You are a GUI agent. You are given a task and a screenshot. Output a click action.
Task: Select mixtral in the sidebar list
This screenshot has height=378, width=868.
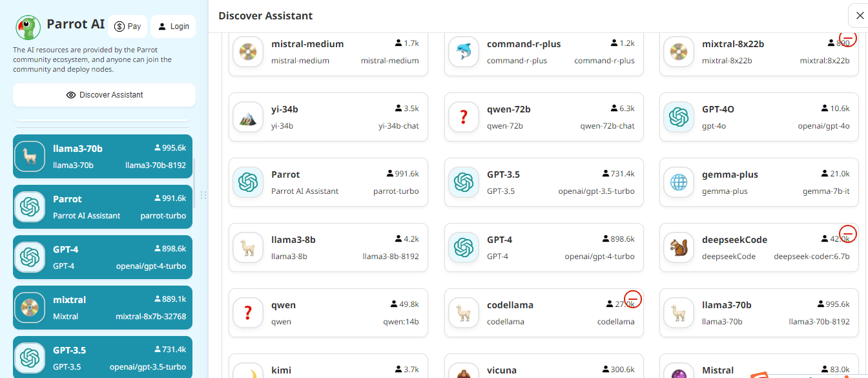103,308
